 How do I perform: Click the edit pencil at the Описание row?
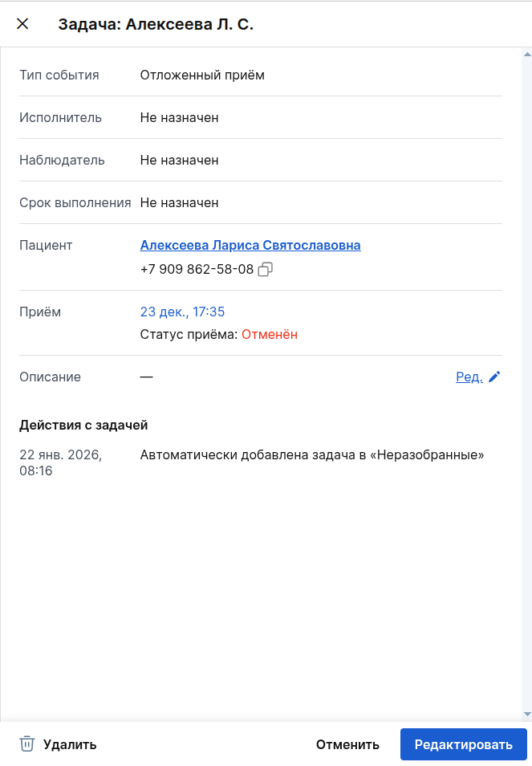(x=493, y=376)
